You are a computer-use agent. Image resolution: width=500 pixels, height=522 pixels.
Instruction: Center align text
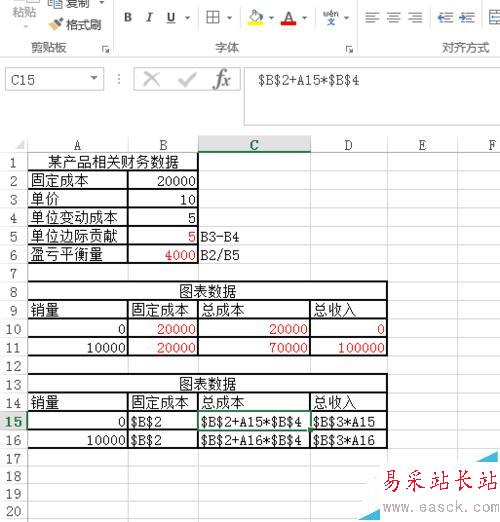point(393,17)
